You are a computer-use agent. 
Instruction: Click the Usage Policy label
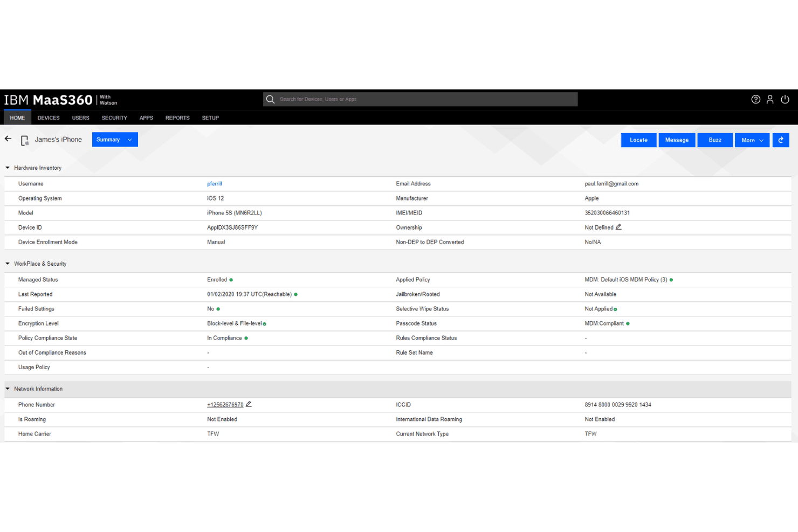tap(34, 367)
